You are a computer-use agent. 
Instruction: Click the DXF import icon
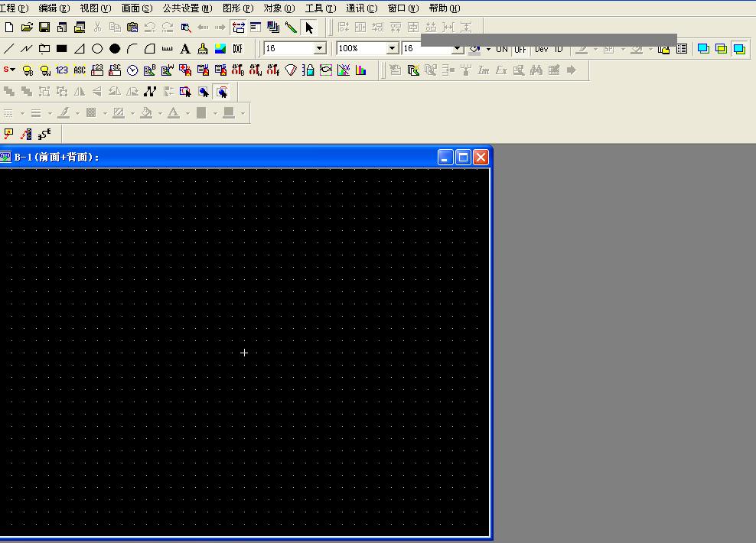(x=238, y=49)
